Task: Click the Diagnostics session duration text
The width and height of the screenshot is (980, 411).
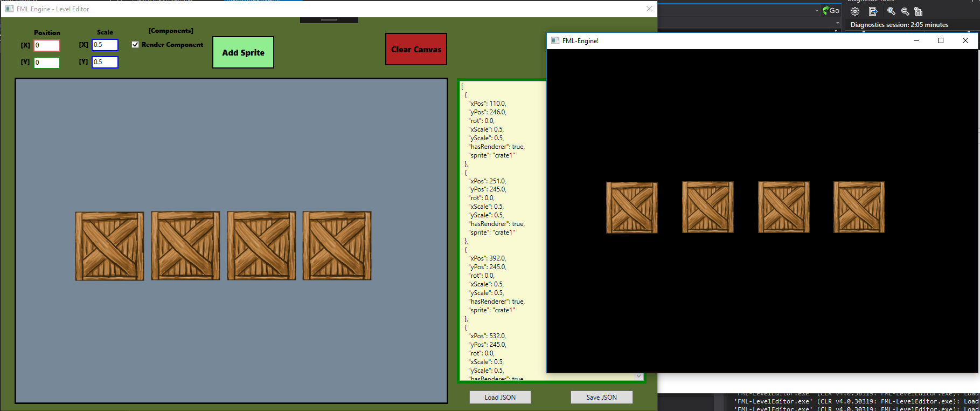Action: (899, 25)
